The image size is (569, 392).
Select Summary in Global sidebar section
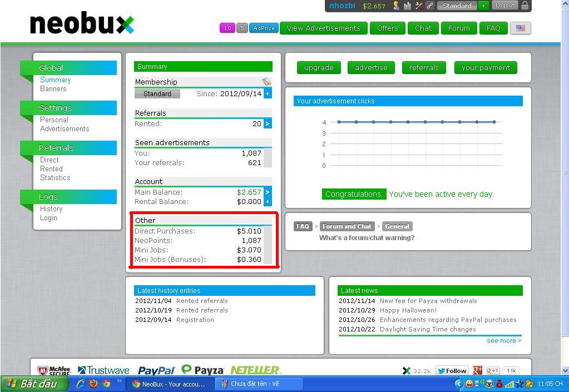tap(55, 80)
